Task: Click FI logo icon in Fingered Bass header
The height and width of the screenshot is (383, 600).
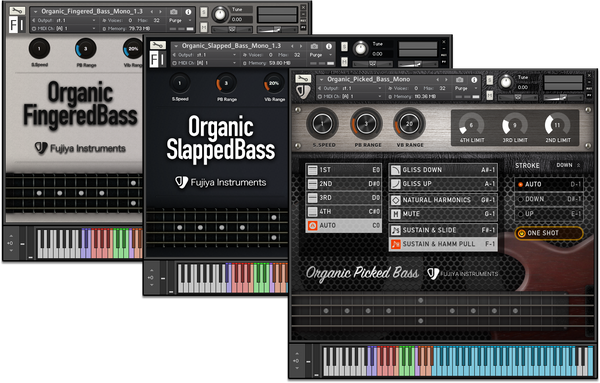Action: click(x=16, y=25)
